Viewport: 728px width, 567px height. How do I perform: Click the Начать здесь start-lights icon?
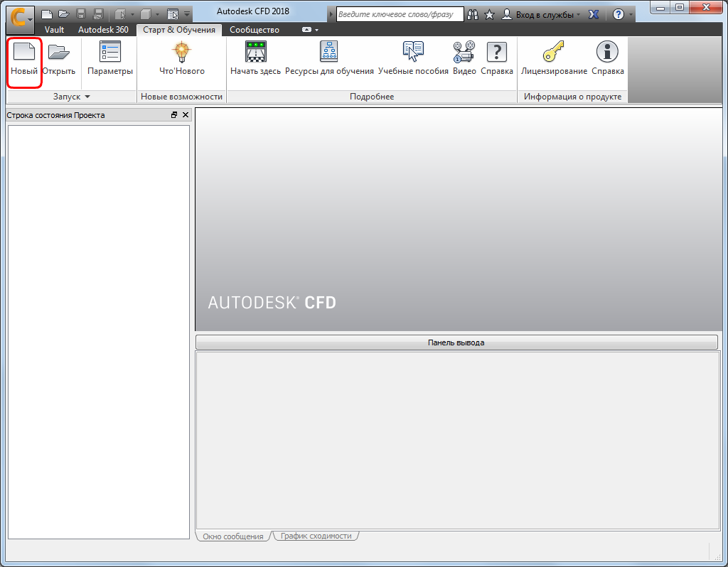tap(255, 51)
